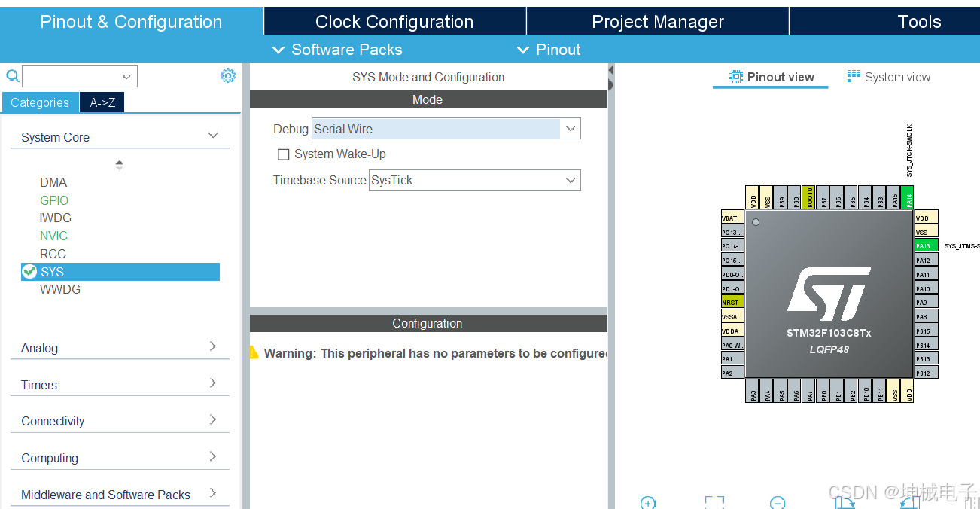This screenshot has width=980, height=509.
Task: Select DMA in System Core
Action: (53, 182)
